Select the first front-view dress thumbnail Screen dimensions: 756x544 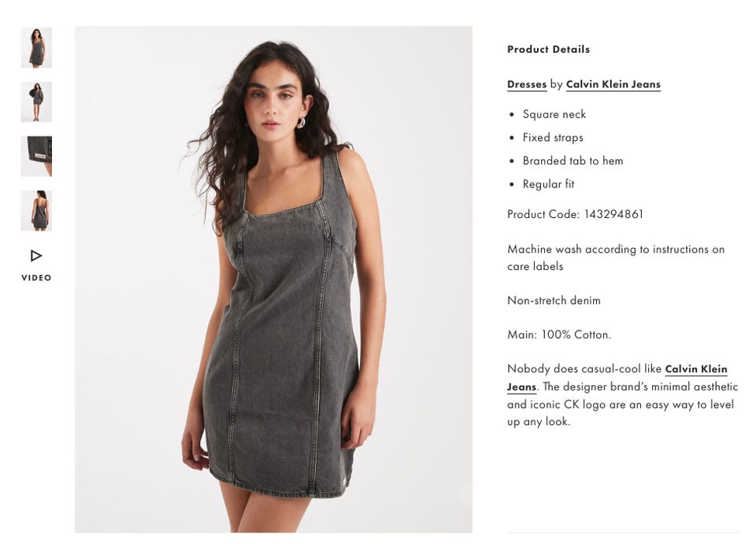click(36, 47)
